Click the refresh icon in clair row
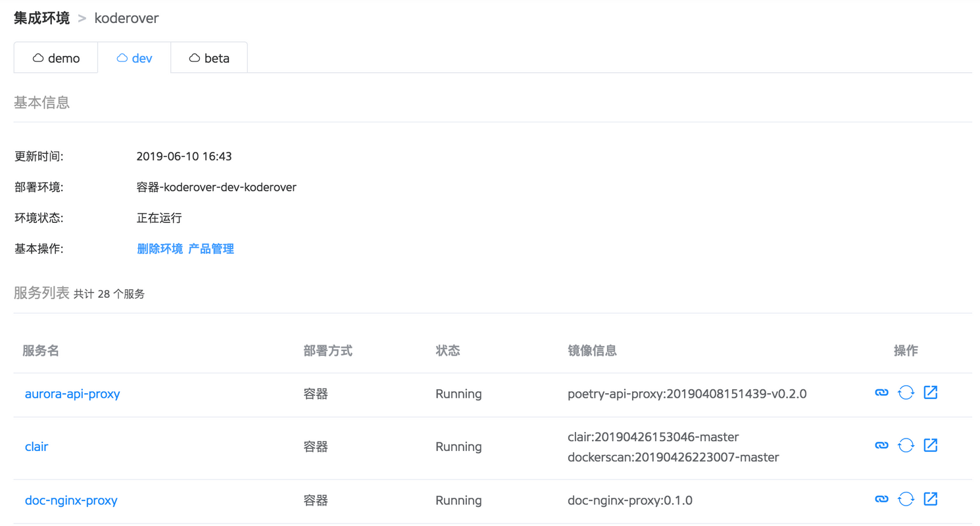Viewport: 980px width, 526px height. click(x=906, y=446)
